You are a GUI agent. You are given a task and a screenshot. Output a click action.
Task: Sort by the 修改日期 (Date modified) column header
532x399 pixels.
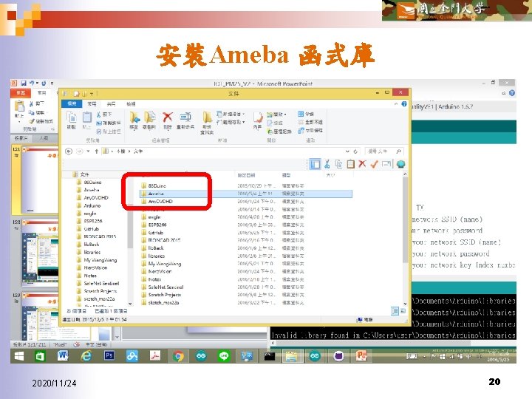246,175
